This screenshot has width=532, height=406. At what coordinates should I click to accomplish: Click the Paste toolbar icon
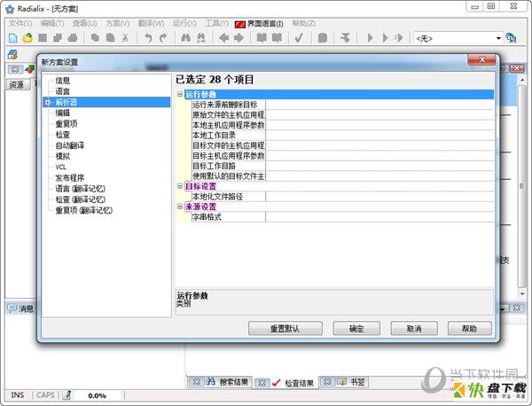coord(110,37)
